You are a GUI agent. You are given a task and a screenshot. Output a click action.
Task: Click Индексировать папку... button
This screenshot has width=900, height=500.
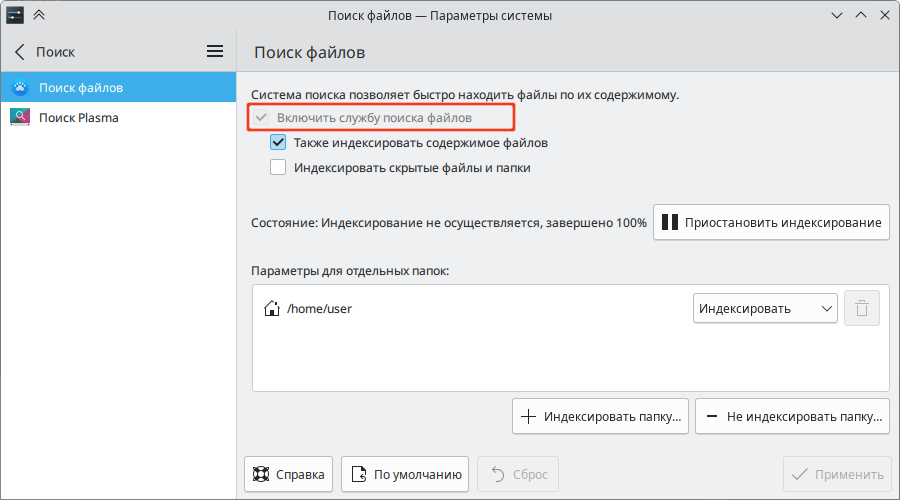(x=600, y=416)
